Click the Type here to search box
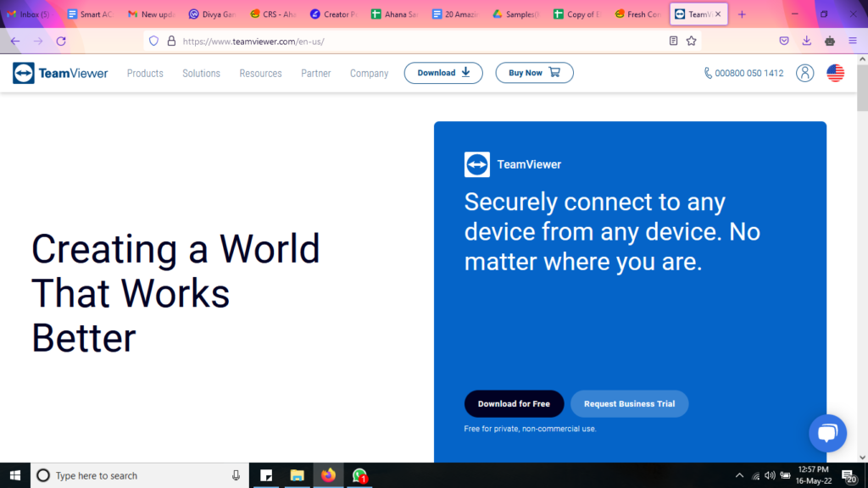The image size is (868, 488). point(140,475)
